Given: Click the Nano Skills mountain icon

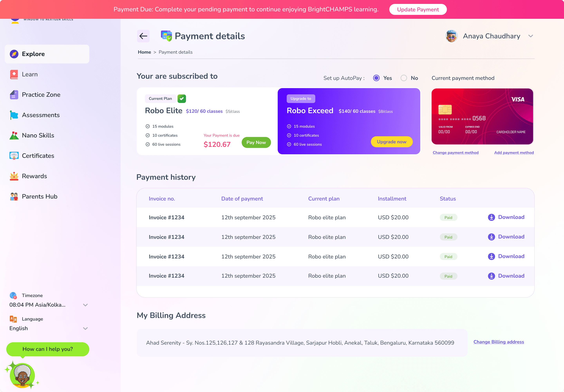Looking at the screenshot, I should (x=14, y=135).
